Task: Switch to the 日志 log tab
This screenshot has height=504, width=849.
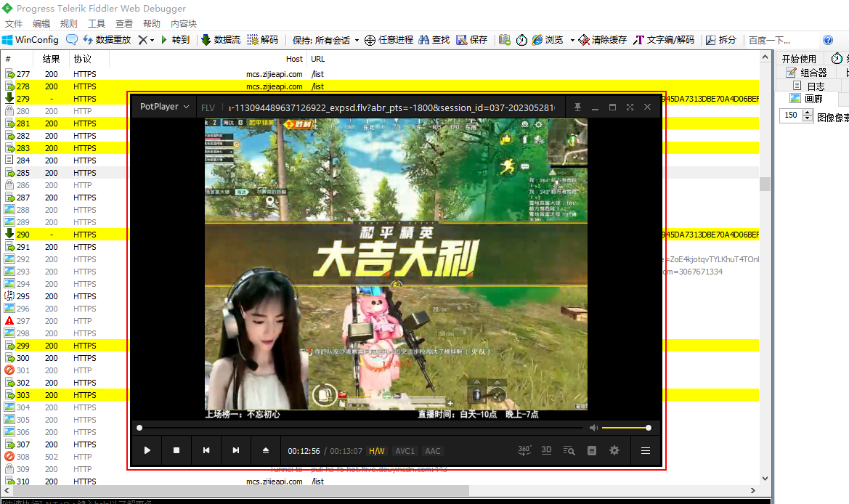Action: (x=809, y=86)
